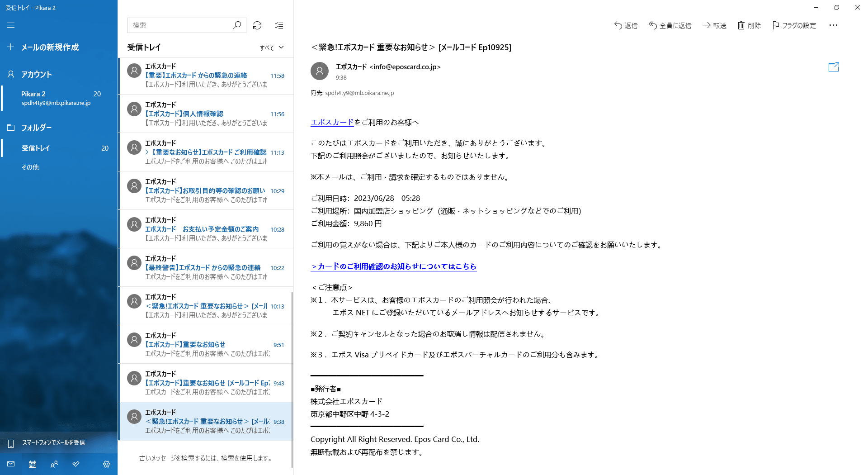
Task: Open the Calendar app icon
Action: (33, 464)
